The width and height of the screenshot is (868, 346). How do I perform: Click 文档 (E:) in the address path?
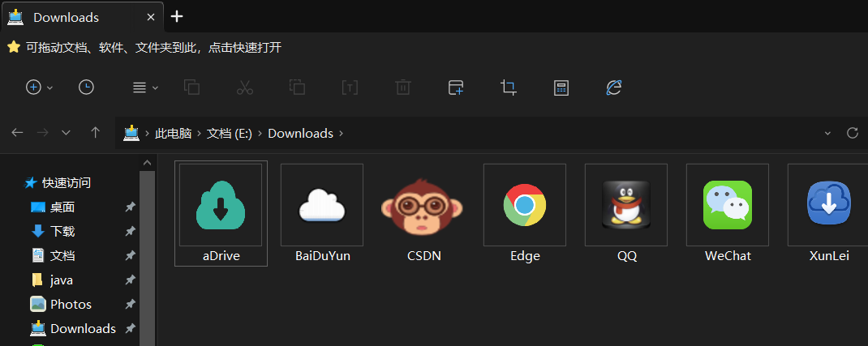(x=230, y=133)
